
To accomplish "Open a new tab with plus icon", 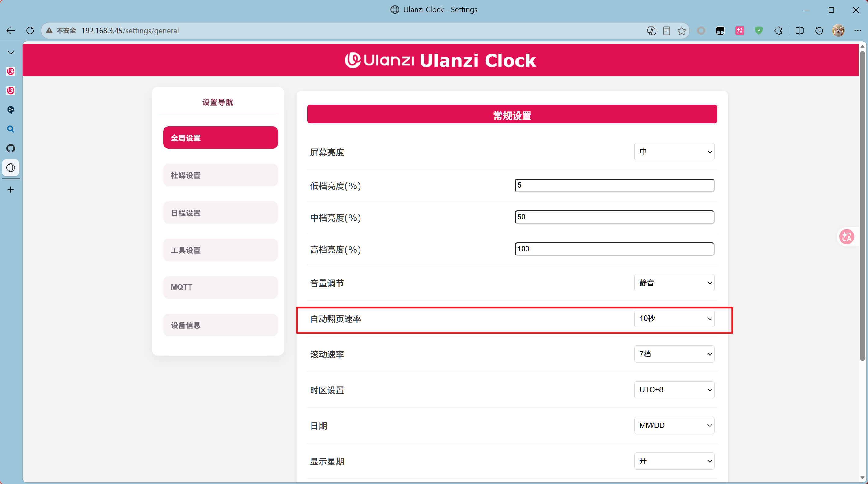I will 11,190.
